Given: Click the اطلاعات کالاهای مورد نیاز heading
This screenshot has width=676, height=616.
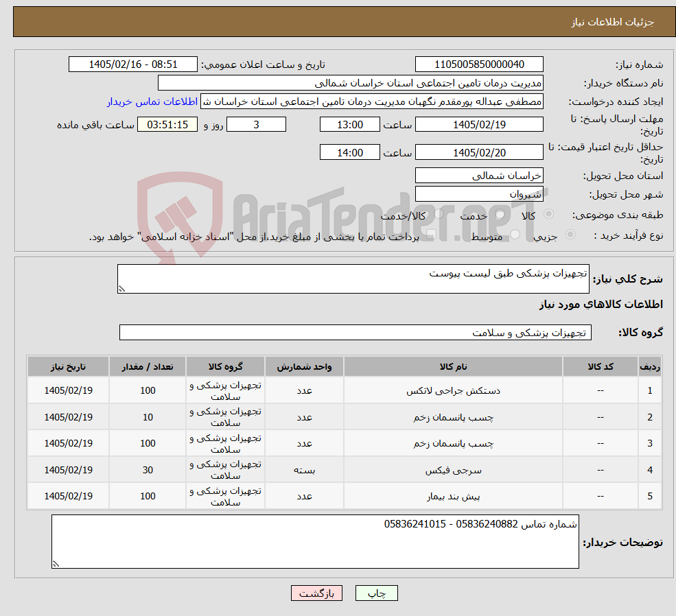Looking at the screenshot, I should click(x=601, y=304).
